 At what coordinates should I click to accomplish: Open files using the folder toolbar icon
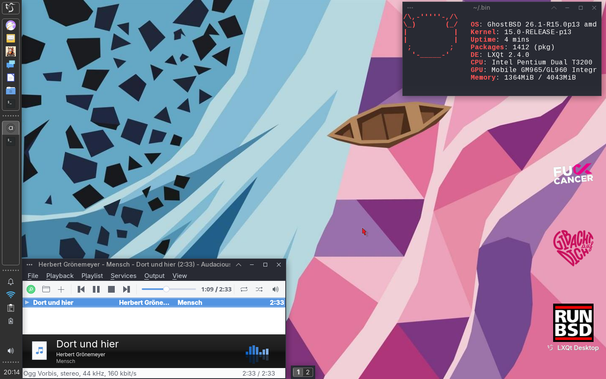tap(46, 289)
